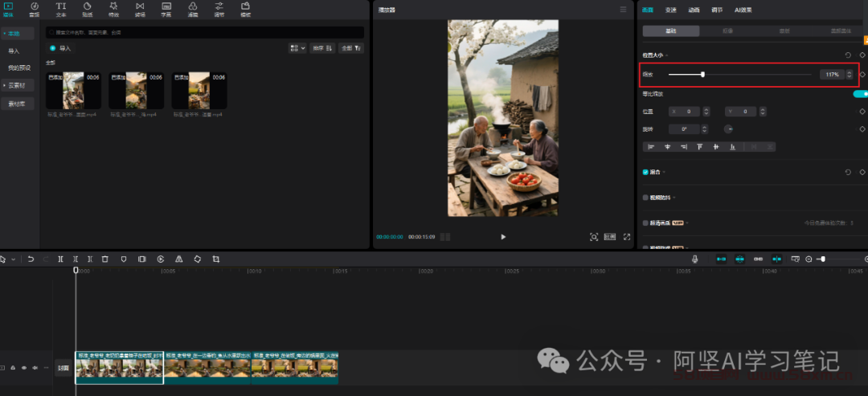868x396 pixels.
Task: Open 素材库 material library in sidebar
Action: [17, 104]
